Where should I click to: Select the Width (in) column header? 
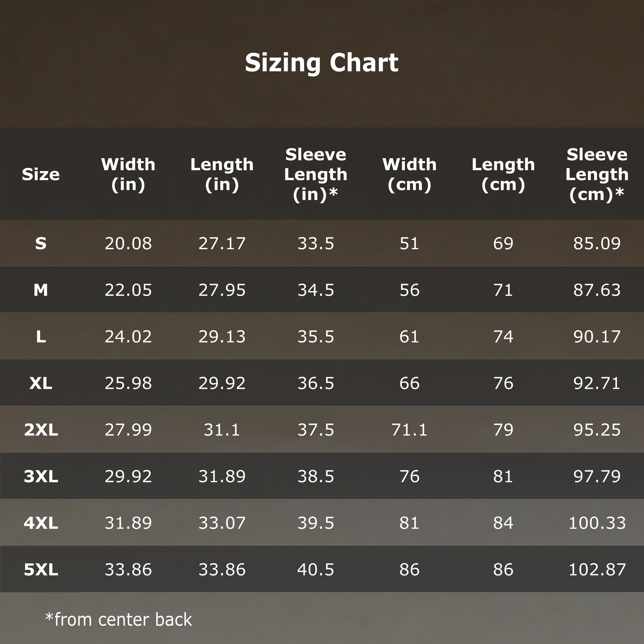click(128, 174)
